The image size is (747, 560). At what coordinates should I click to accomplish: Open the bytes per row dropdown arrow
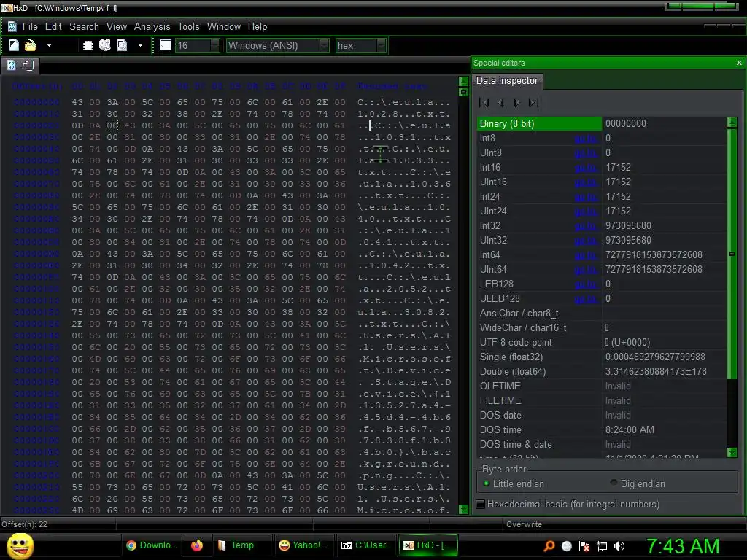215,46
